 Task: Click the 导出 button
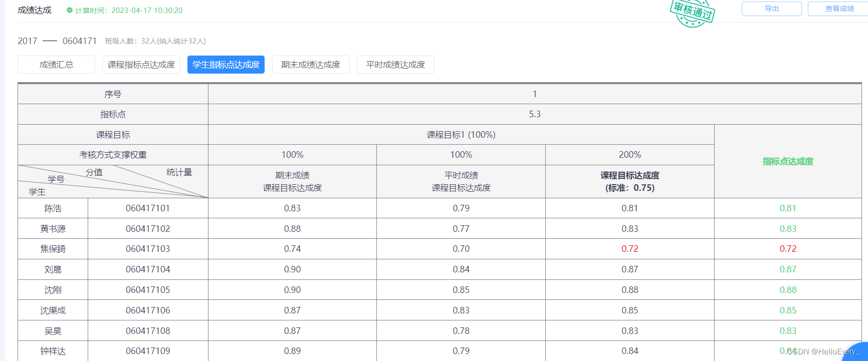click(x=771, y=9)
